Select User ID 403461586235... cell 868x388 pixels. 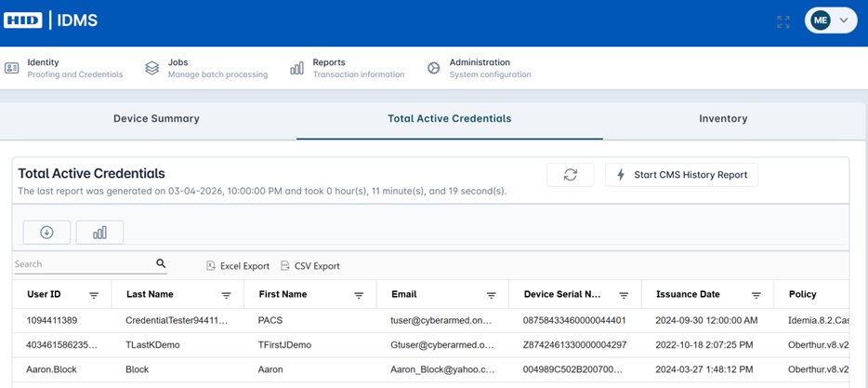61,345
